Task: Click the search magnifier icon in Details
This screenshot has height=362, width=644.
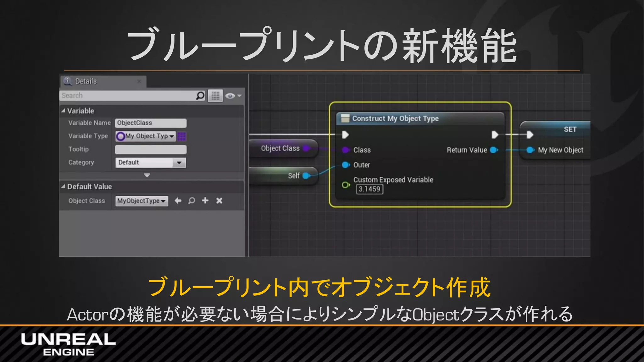Action: pos(200,96)
